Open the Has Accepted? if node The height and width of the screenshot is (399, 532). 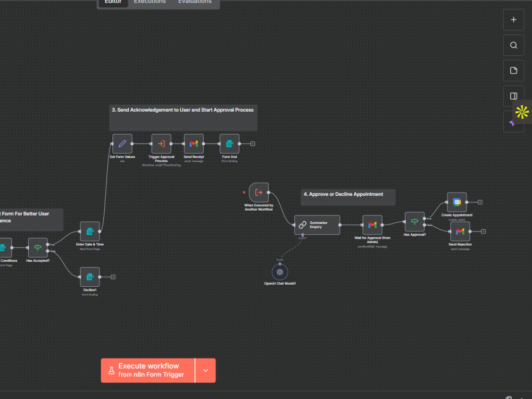[x=38, y=248]
